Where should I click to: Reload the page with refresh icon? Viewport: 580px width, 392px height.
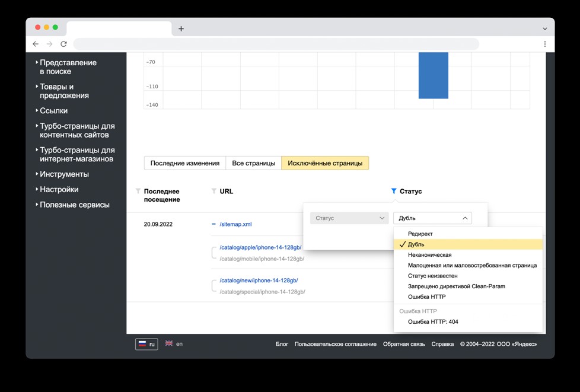[63, 44]
